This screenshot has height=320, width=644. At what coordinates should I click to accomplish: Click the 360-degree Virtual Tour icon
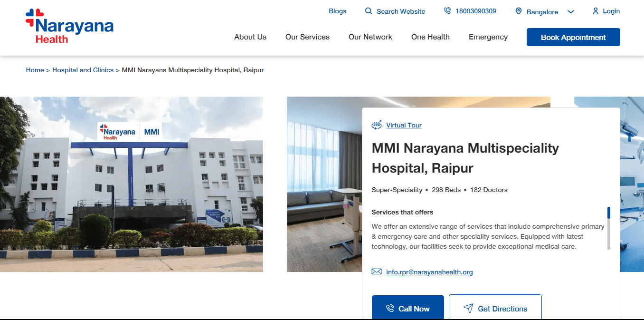tap(376, 125)
